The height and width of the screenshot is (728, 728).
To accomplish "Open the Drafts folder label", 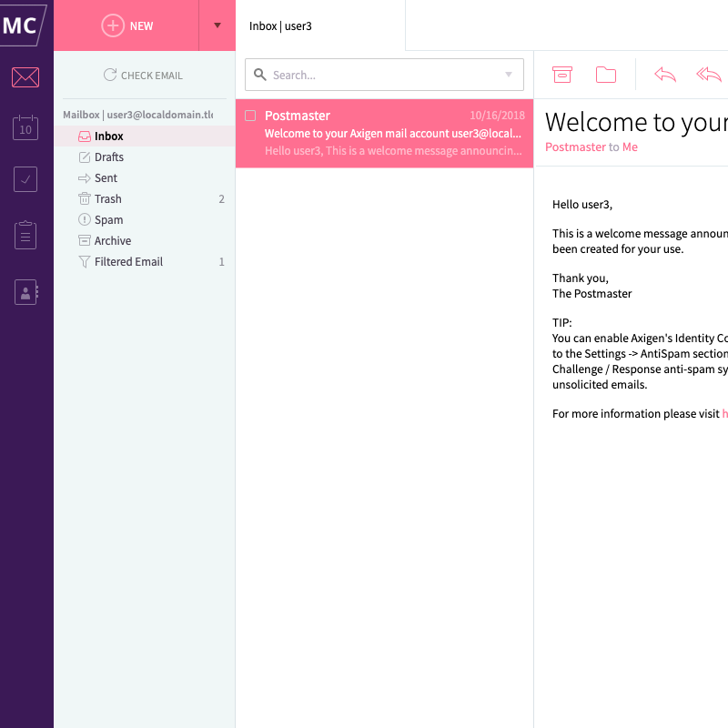I will pyautogui.click(x=109, y=157).
